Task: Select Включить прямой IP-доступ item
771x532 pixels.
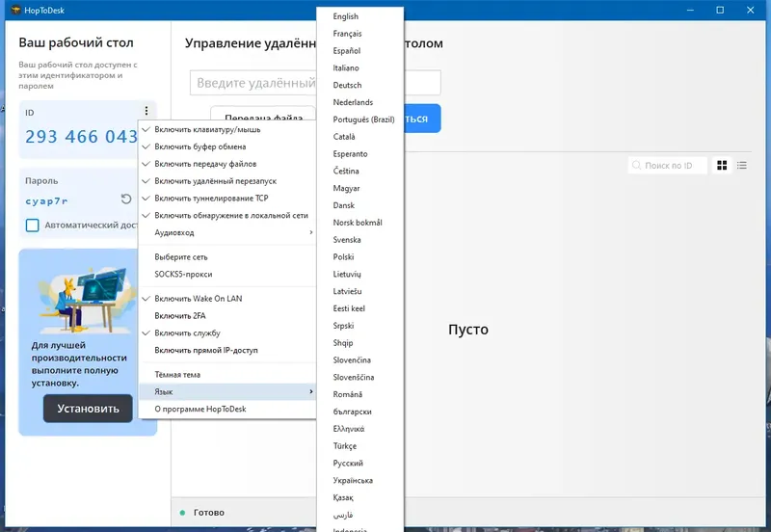Action: (227, 350)
